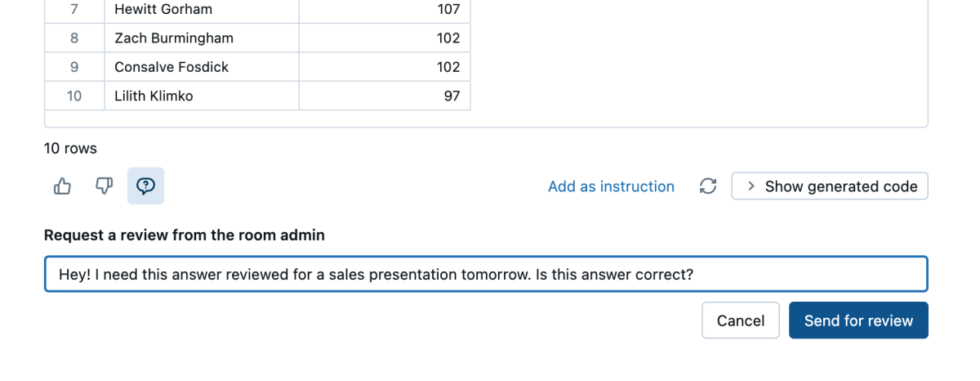Expand Show generated code
The image size is (980, 381).
(830, 186)
